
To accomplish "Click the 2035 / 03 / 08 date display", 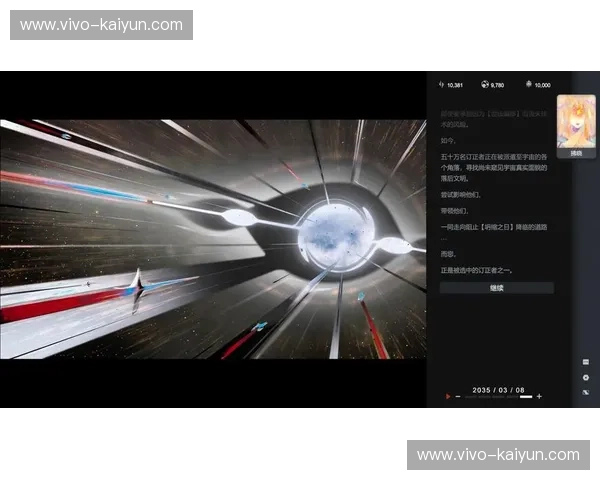I will (x=498, y=388).
